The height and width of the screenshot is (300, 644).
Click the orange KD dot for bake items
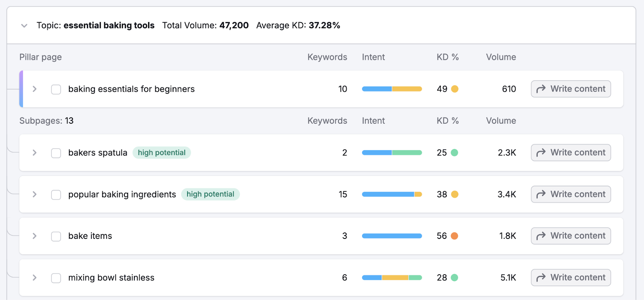454,236
